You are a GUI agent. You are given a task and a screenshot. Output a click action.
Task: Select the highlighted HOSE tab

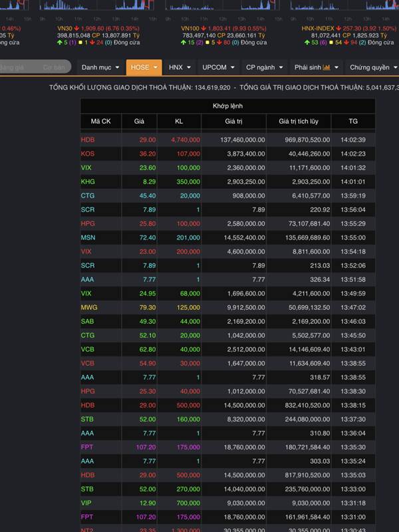tap(144, 67)
